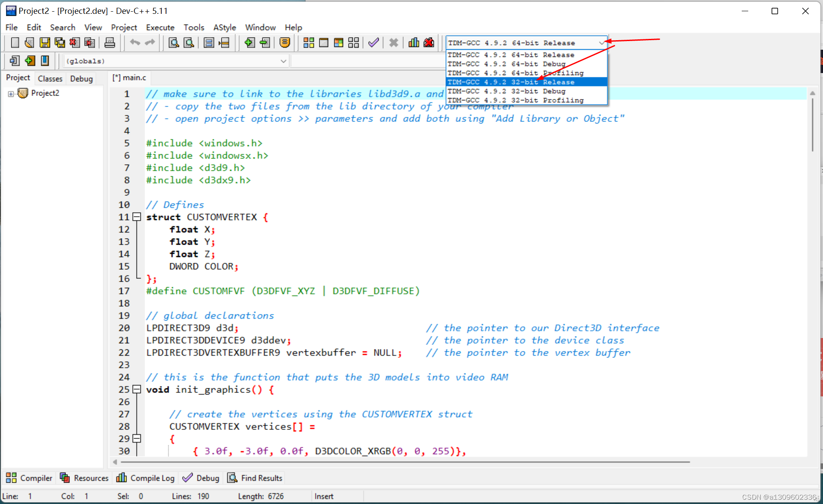Redo the last edit
Image resolution: width=823 pixels, height=504 pixels.
coord(150,42)
